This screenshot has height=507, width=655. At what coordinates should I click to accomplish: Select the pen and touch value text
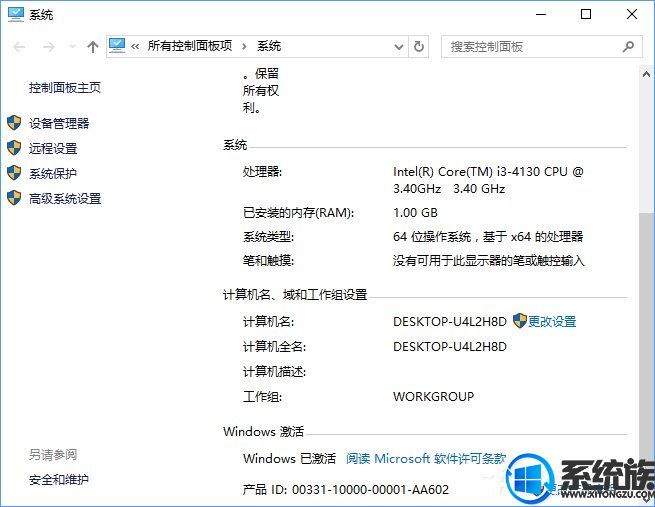tap(489, 261)
